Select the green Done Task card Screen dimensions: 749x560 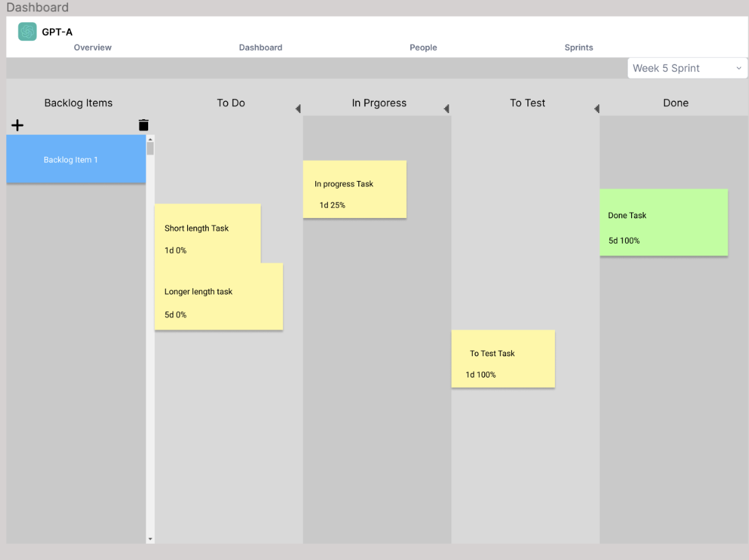[x=663, y=222]
